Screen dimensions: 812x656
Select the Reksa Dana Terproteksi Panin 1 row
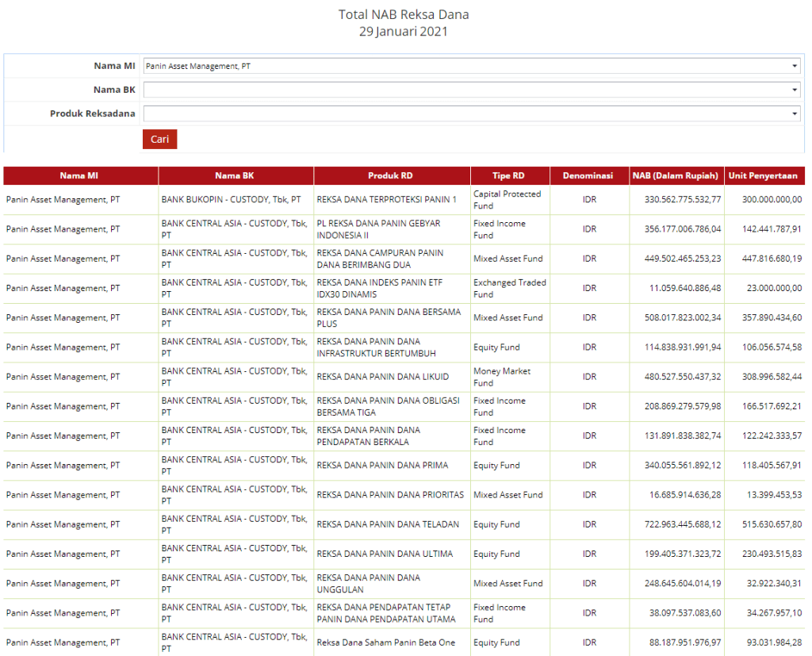(x=386, y=200)
